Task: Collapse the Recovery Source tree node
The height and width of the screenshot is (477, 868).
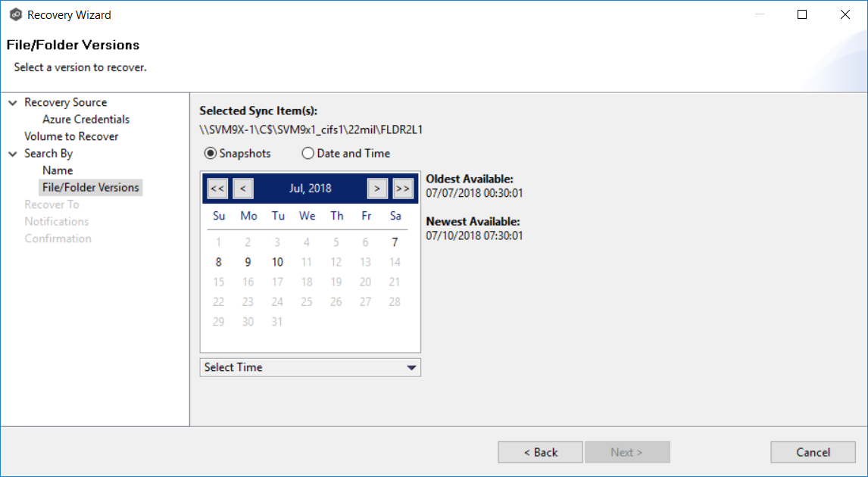Action: coord(13,103)
